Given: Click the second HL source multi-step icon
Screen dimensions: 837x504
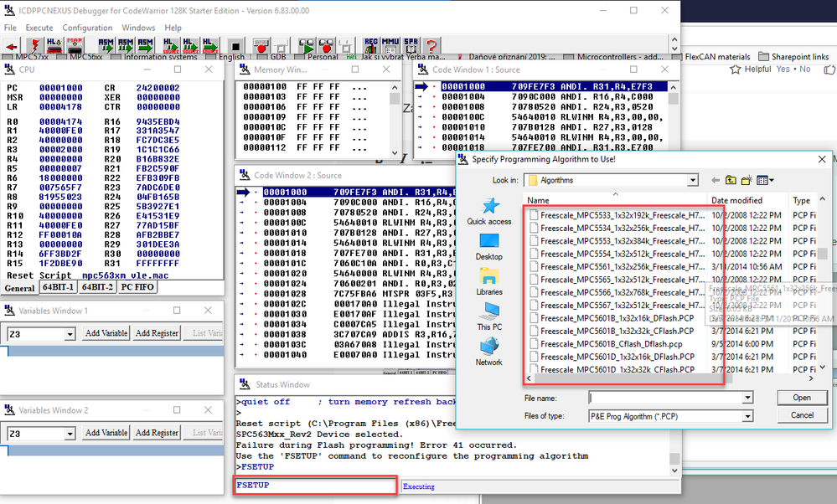Looking at the screenshot, I should 190,46.
